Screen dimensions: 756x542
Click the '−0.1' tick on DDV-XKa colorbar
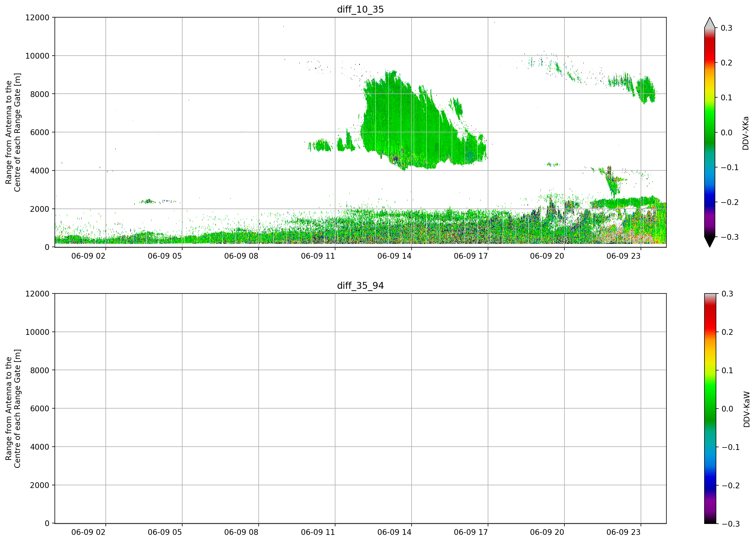(x=730, y=167)
